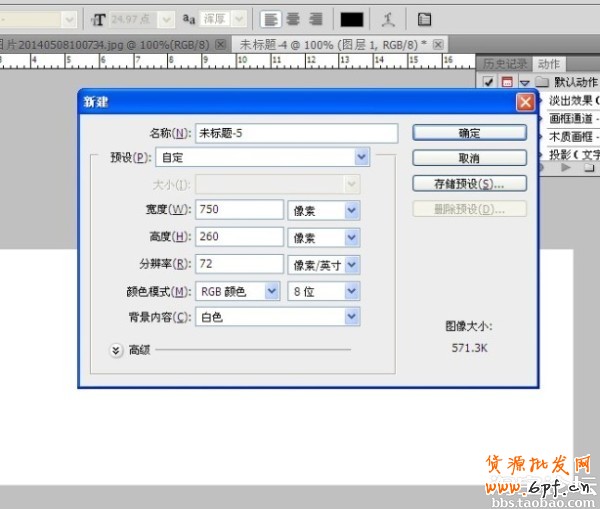Close the 未标题-4 document tab
This screenshot has width=600, height=509.
[x=439, y=44]
